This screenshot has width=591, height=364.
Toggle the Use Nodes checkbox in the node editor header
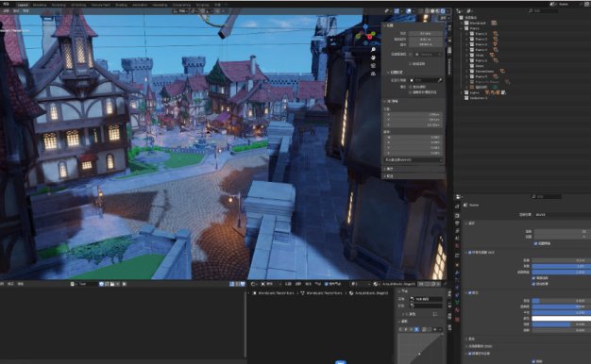pos(327,284)
